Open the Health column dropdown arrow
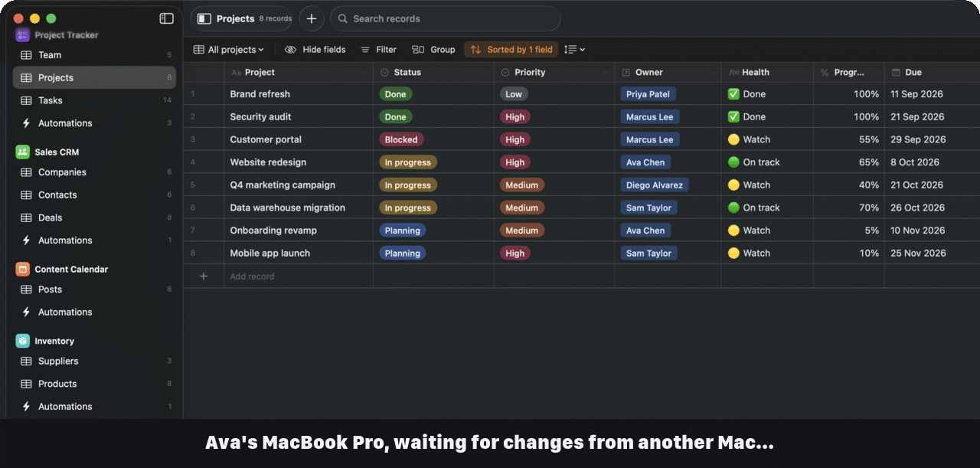Screen dimensions: 980x468 click(x=805, y=73)
